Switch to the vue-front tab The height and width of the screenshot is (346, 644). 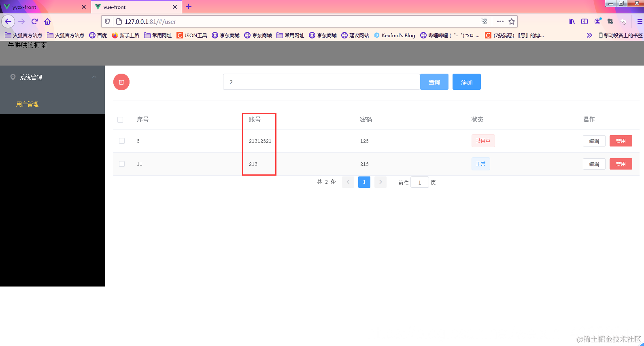pyautogui.click(x=136, y=7)
